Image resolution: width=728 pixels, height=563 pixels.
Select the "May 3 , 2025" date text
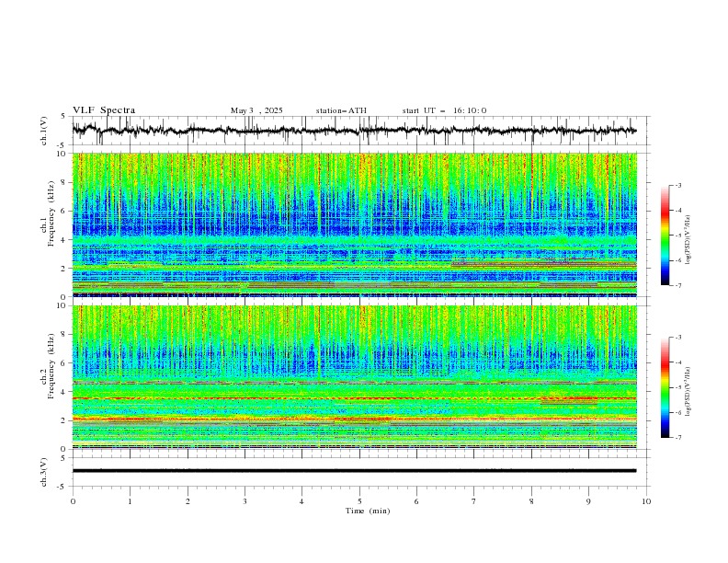point(256,110)
